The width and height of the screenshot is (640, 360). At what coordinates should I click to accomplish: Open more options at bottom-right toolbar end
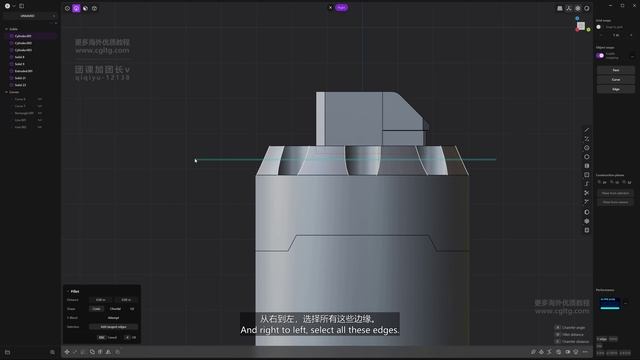click(x=585, y=351)
